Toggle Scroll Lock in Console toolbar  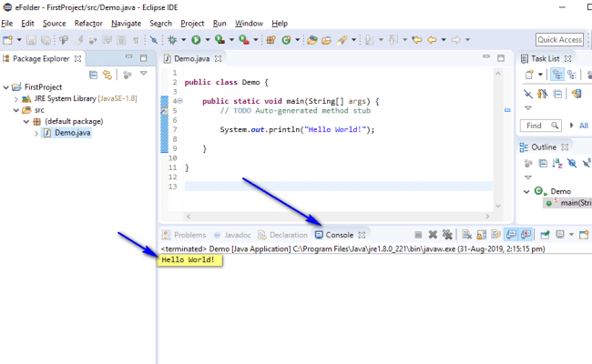click(x=482, y=235)
